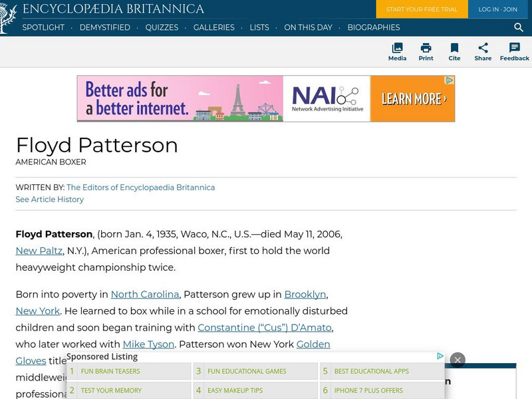Open Log In · Join
This screenshot has height=399, width=532.
point(498,9)
